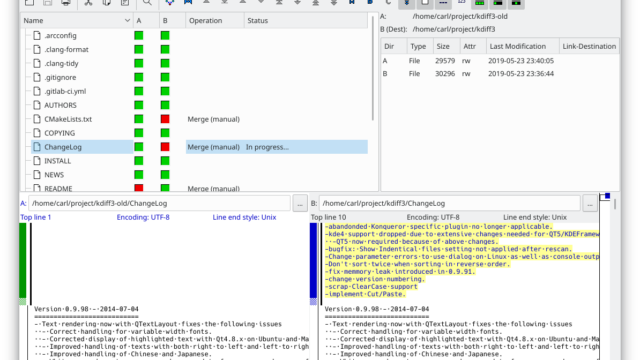Click the scissors Cut icon in toolbar

tap(88, 2)
